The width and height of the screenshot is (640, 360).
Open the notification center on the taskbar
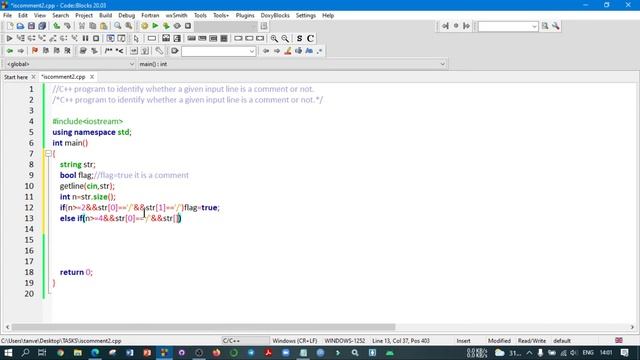tap(624, 353)
